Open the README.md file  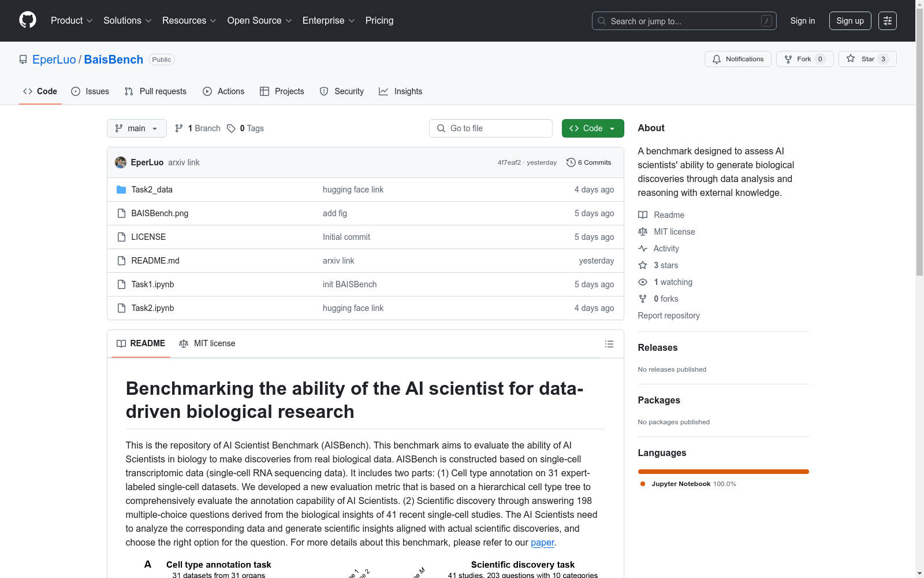click(155, 261)
